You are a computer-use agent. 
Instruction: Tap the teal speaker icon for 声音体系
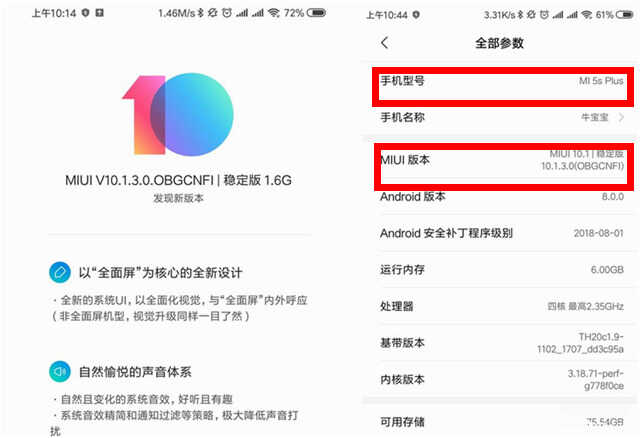click(60, 371)
